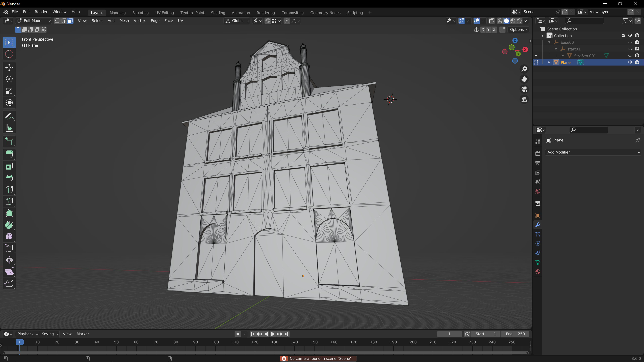Switch to face select mode
Screen dimensions: 644x362
point(70,21)
